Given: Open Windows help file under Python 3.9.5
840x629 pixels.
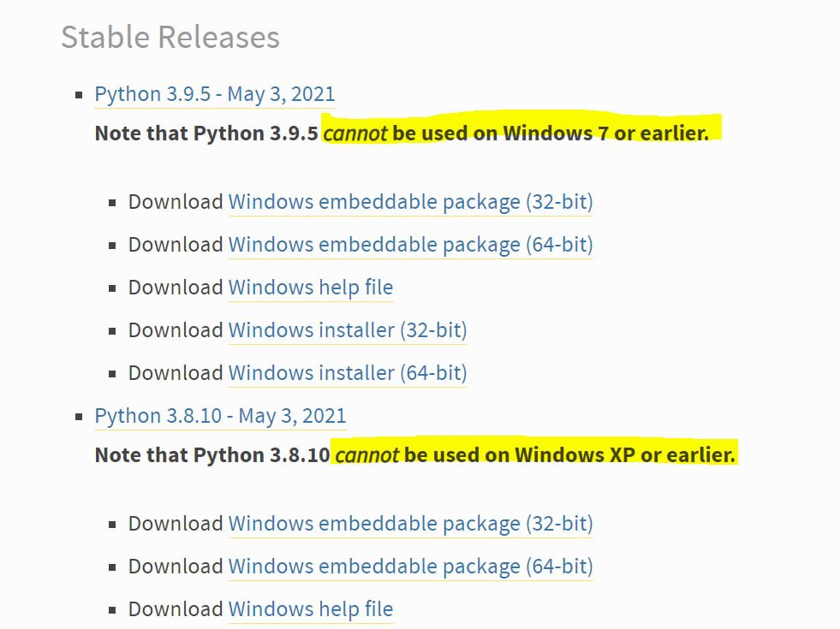Looking at the screenshot, I should point(310,288).
